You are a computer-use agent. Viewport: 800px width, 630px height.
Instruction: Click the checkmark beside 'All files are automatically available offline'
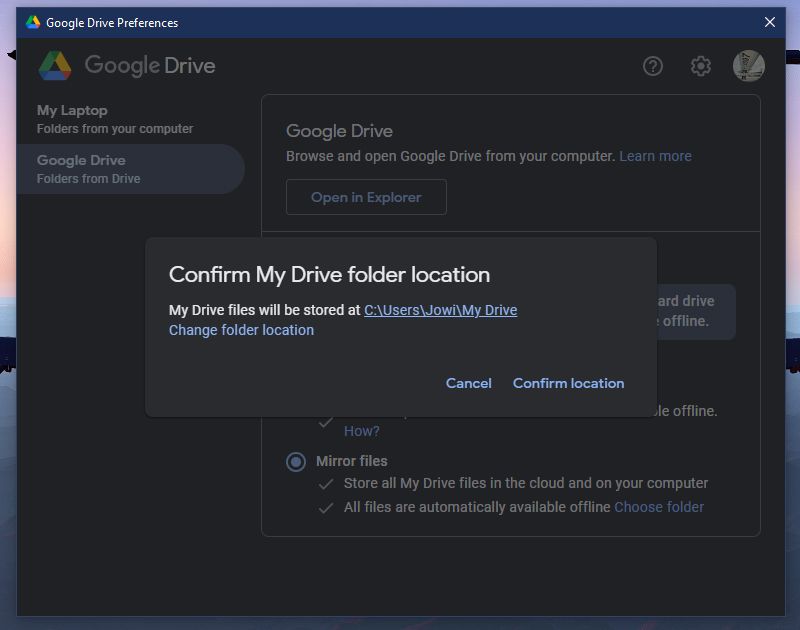click(325, 507)
